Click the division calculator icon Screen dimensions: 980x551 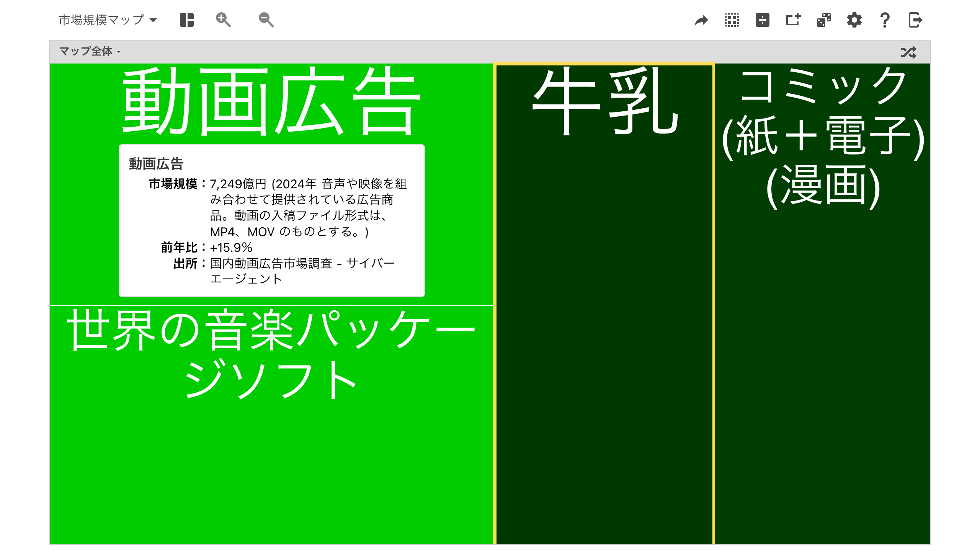[x=763, y=20]
